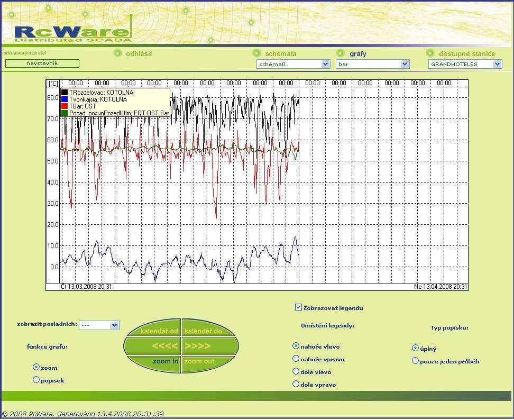Log out via the odhlásit link
Viewport: 514px width, 420px height.
coord(139,54)
